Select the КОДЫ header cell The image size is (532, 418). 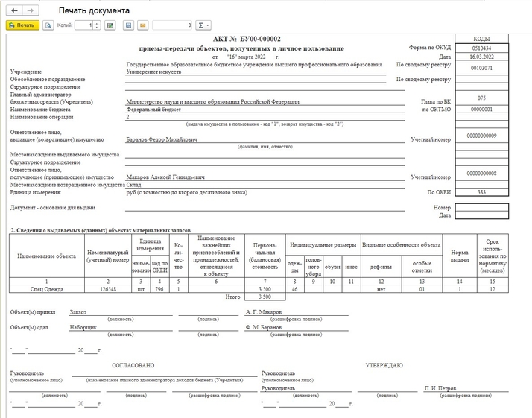pos(481,39)
